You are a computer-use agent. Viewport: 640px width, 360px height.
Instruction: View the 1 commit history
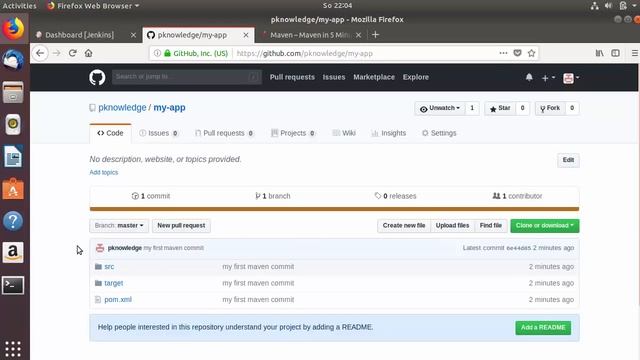tap(151, 196)
